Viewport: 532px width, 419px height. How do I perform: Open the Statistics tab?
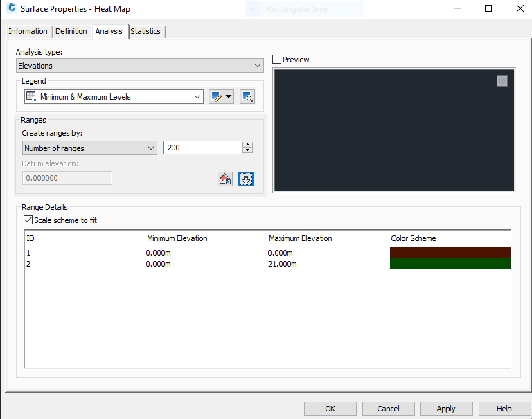coord(145,31)
